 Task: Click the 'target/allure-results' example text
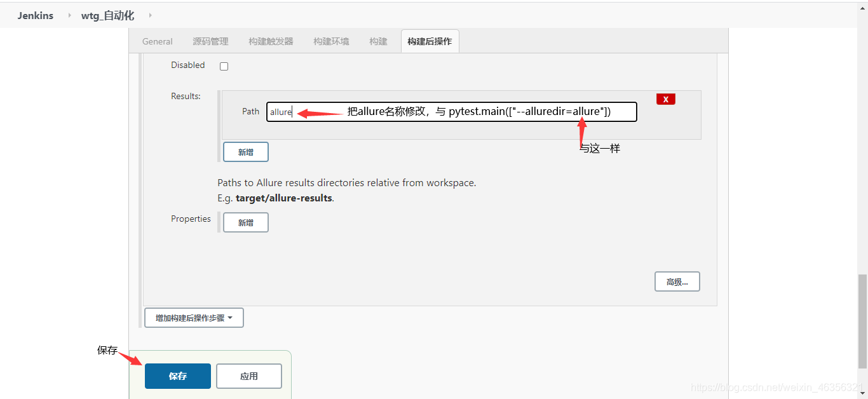point(284,198)
